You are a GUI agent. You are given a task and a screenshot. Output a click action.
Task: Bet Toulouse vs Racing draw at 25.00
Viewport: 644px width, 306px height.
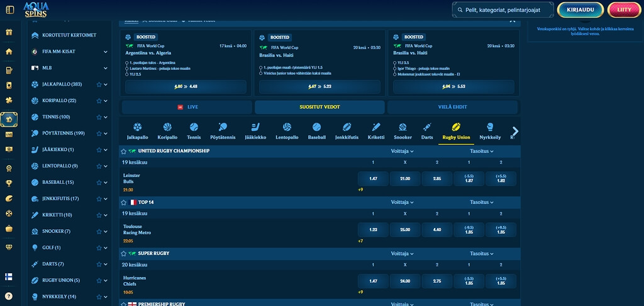point(405,230)
